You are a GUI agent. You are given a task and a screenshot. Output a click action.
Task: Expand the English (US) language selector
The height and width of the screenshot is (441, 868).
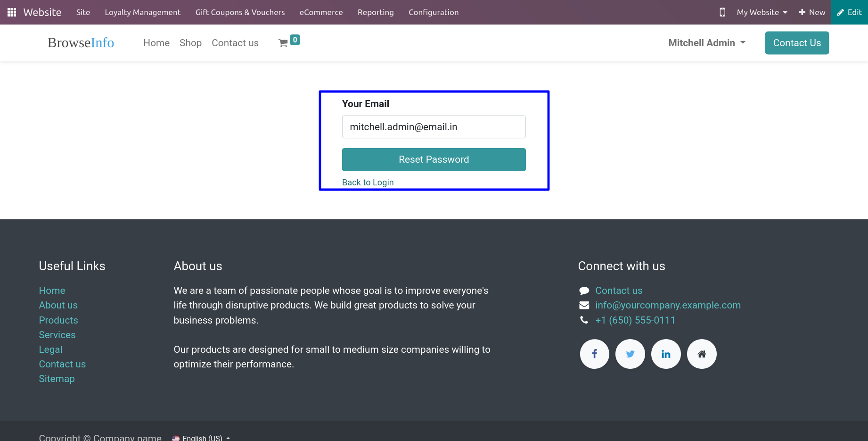point(201,438)
